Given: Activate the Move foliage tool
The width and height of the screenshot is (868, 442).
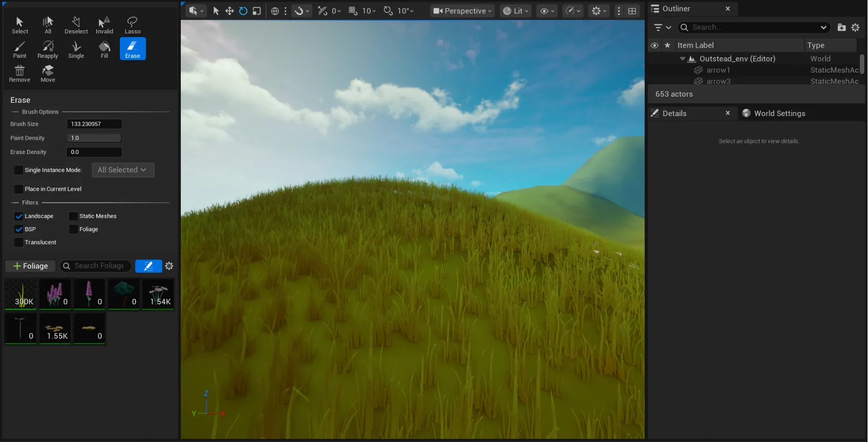Looking at the screenshot, I should 48,73.
